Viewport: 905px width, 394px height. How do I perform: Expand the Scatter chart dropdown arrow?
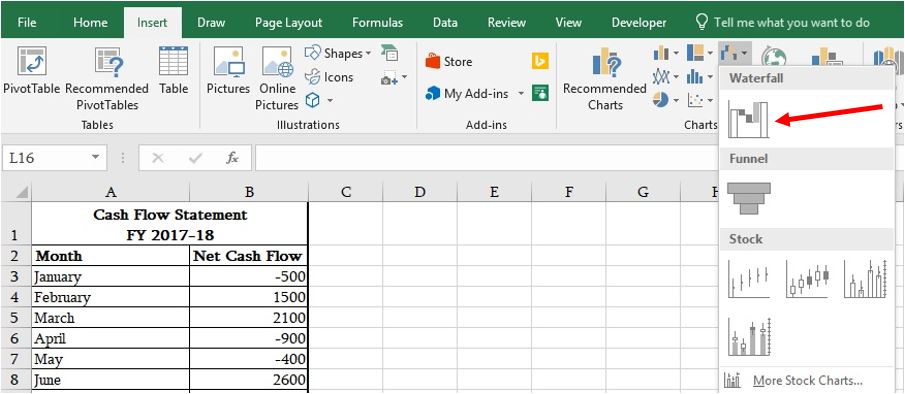coord(710,101)
